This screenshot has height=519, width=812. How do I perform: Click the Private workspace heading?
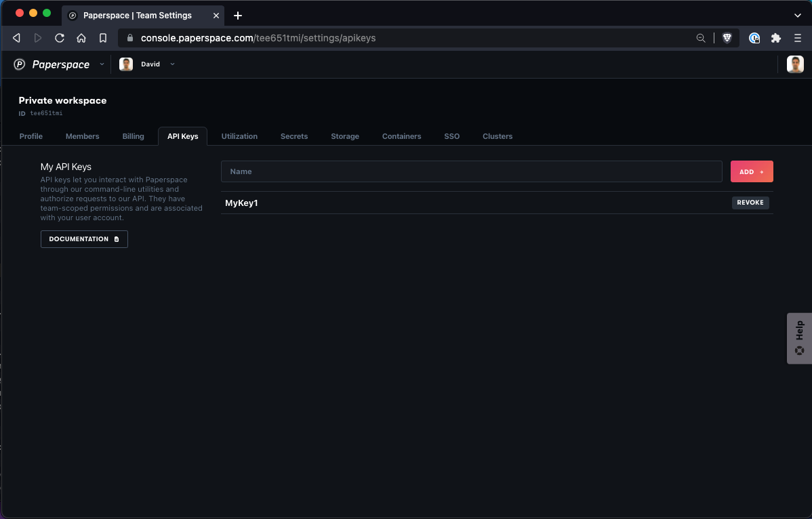coord(62,100)
